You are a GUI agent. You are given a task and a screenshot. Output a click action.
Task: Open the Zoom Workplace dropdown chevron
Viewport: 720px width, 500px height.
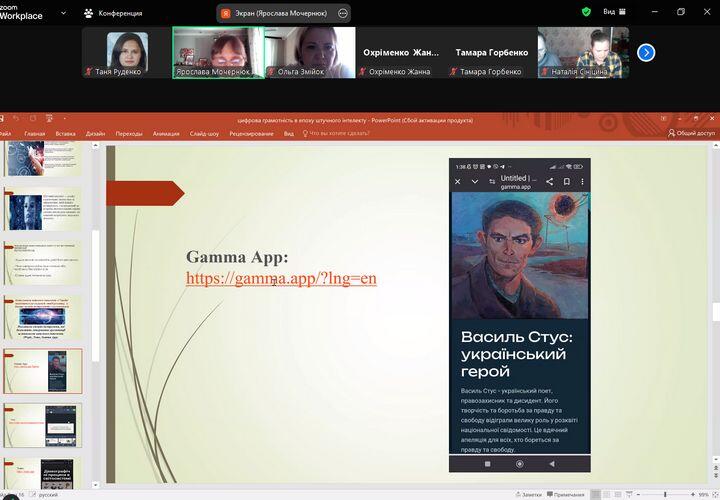(63, 13)
